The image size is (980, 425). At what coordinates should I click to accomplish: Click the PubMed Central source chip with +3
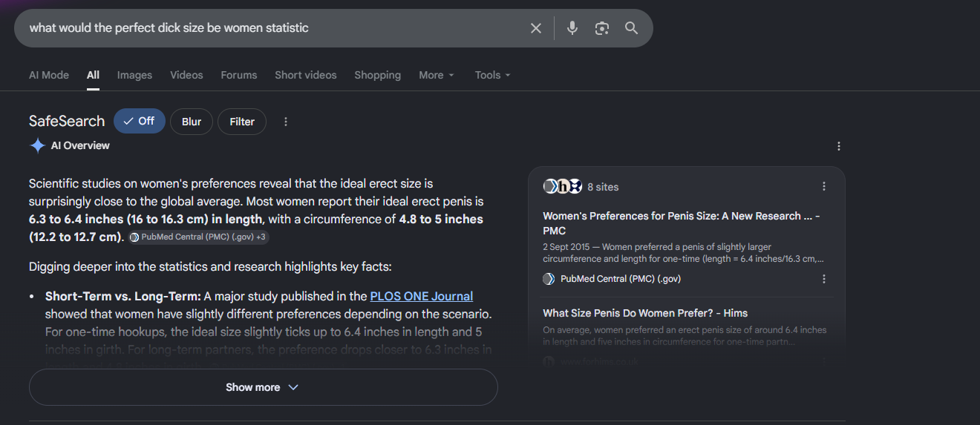pyautogui.click(x=198, y=237)
